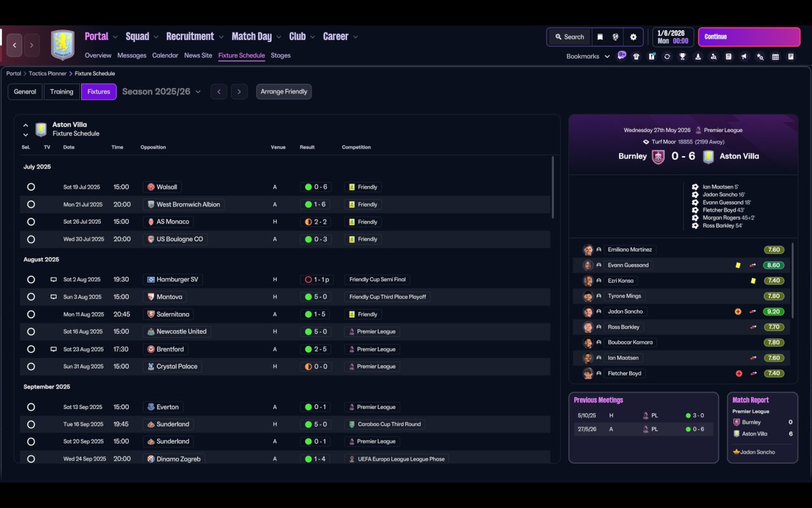Open the Tactics Planner breadcrumb link

pos(47,74)
